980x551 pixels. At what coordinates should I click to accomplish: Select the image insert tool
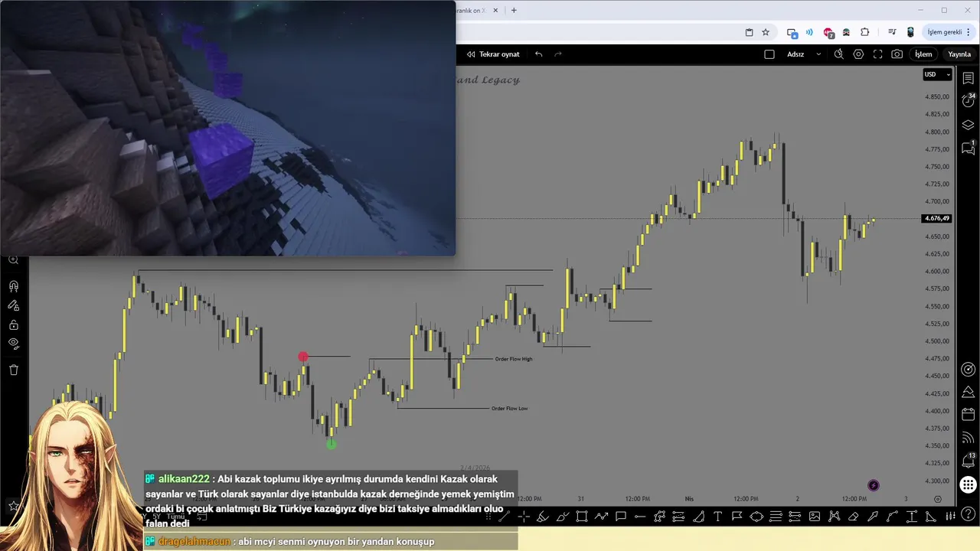click(815, 517)
